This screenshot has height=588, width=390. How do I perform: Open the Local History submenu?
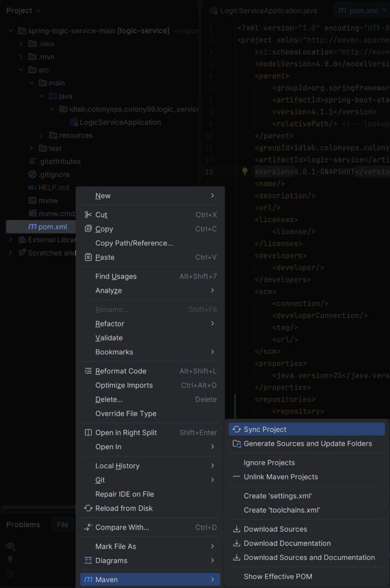click(x=150, y=465)
